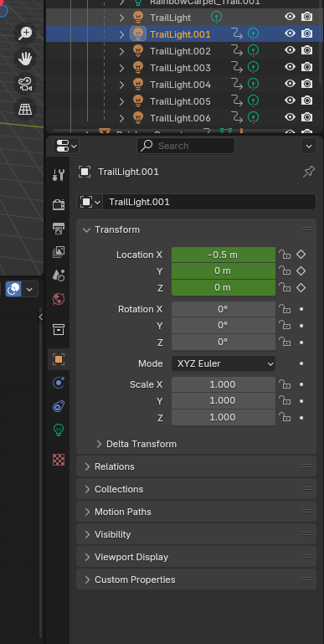The image size is (324, 644).
Task: Click the green light data icon of TrailLight.004
Action: [254, 85]
